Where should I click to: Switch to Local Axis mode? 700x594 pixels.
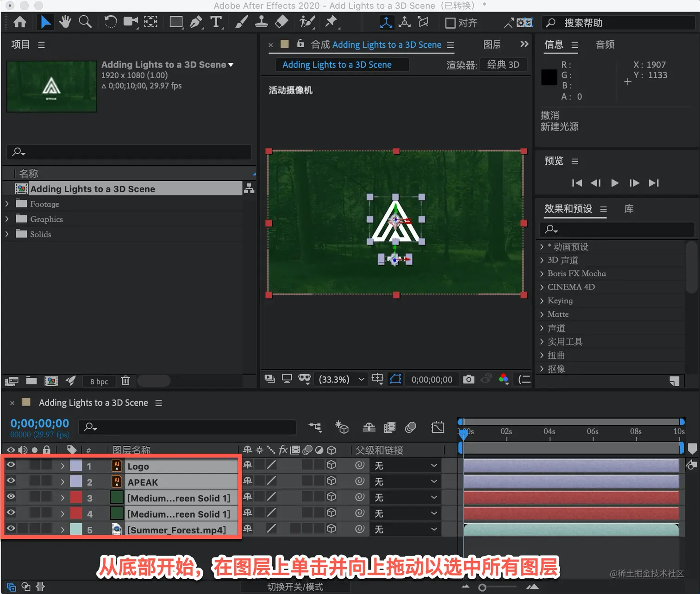[386, 22]
